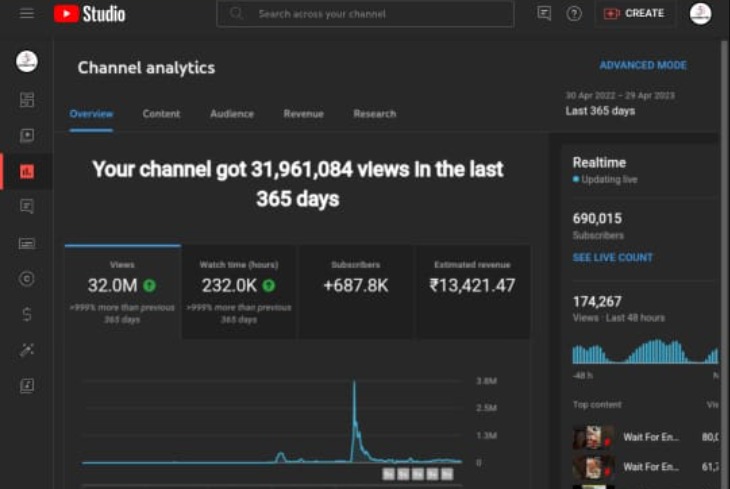Click the Realtime panel heading
The width and height of the screenshot is (730, 489).
click(x=599, y=163)
